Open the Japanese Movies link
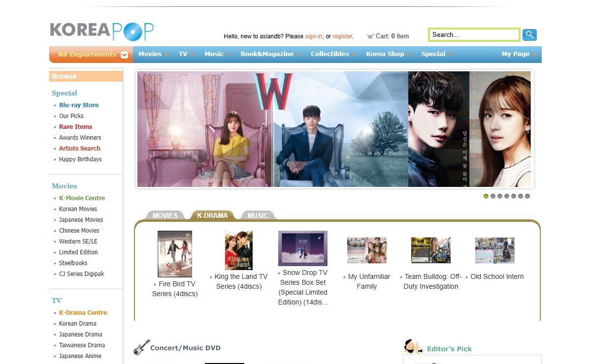591x364 pixels. (81, 220)
